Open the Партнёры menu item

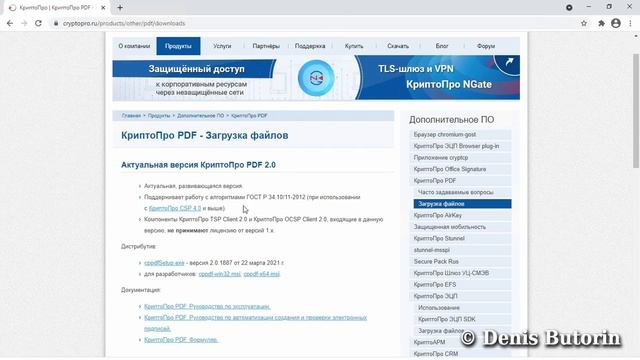[266, 46]
